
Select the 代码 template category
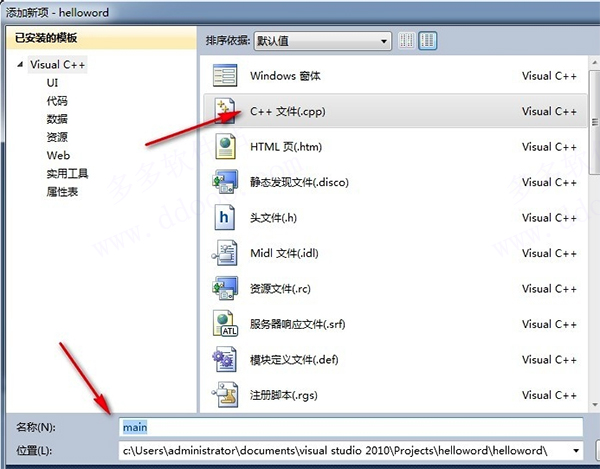(x=57, y=101)
